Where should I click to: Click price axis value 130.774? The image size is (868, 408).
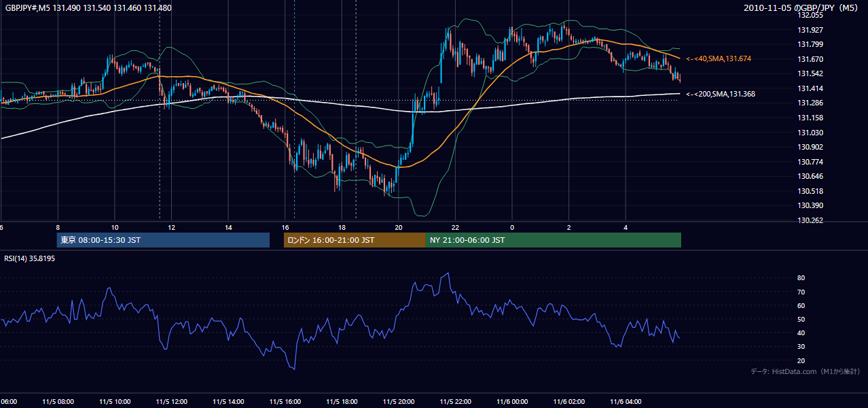pyautogui.click(x=810, y=162)
